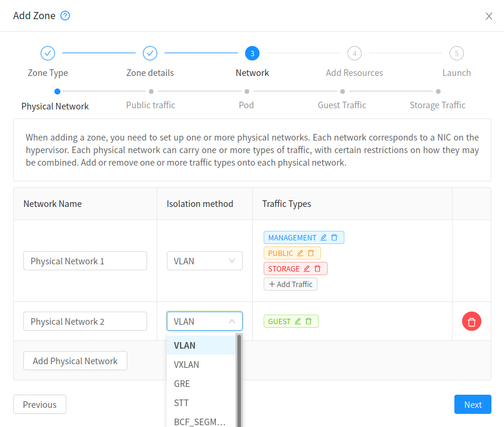Click the Add Physical Network button
Image resolution: width=504 pixels, height=427 pixels.
[75, 361]
